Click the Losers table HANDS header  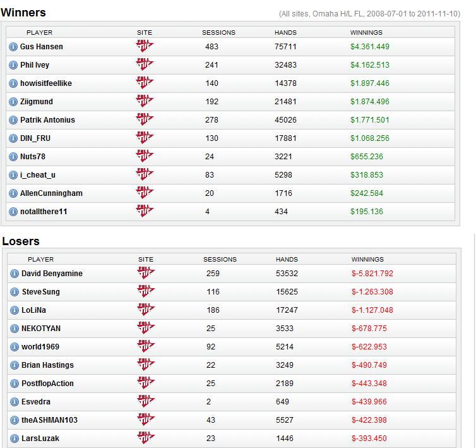click(287, 259)
